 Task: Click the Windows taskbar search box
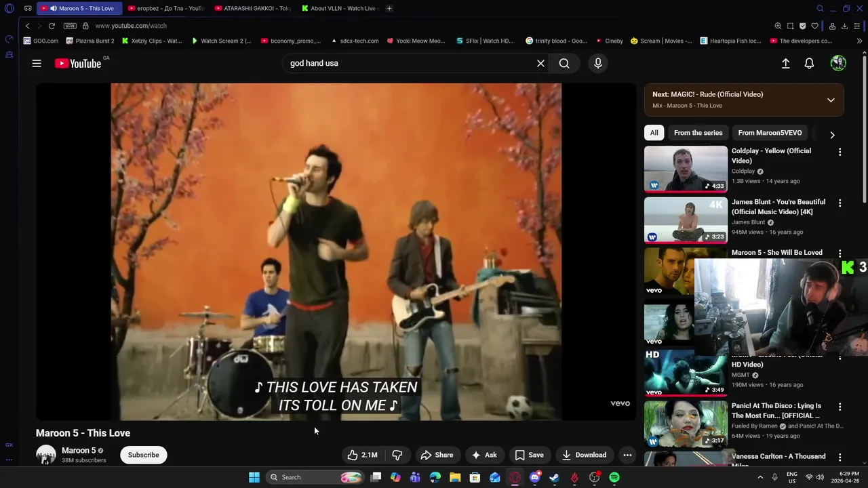tap(314, 477)
